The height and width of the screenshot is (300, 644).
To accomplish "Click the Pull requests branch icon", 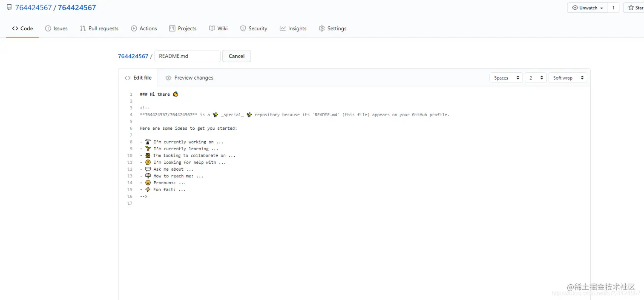I will click(x=83, y=29).
